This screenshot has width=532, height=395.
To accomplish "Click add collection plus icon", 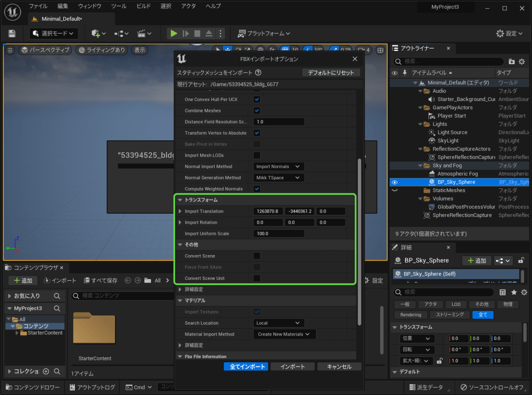I will click(x=46, y=371).
